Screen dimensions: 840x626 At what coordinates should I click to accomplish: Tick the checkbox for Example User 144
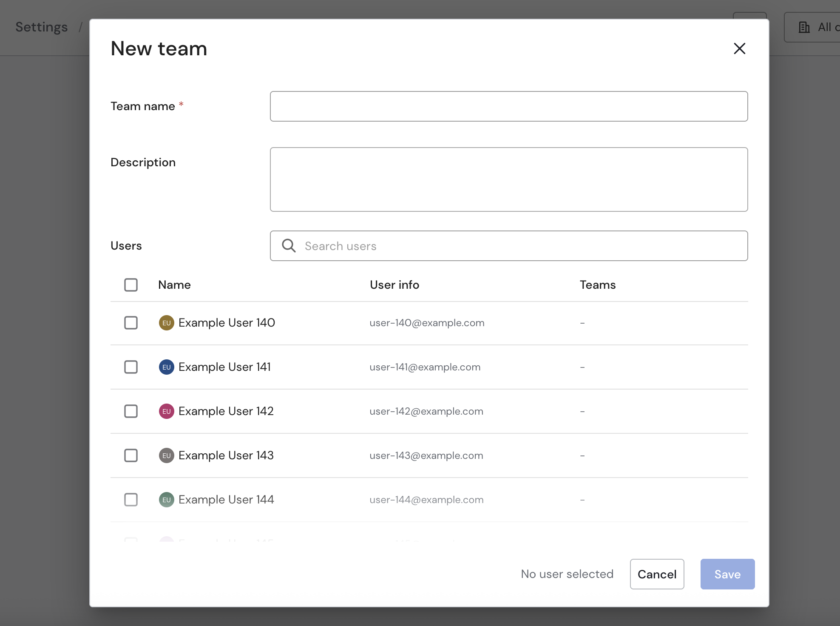pos(131,500)
